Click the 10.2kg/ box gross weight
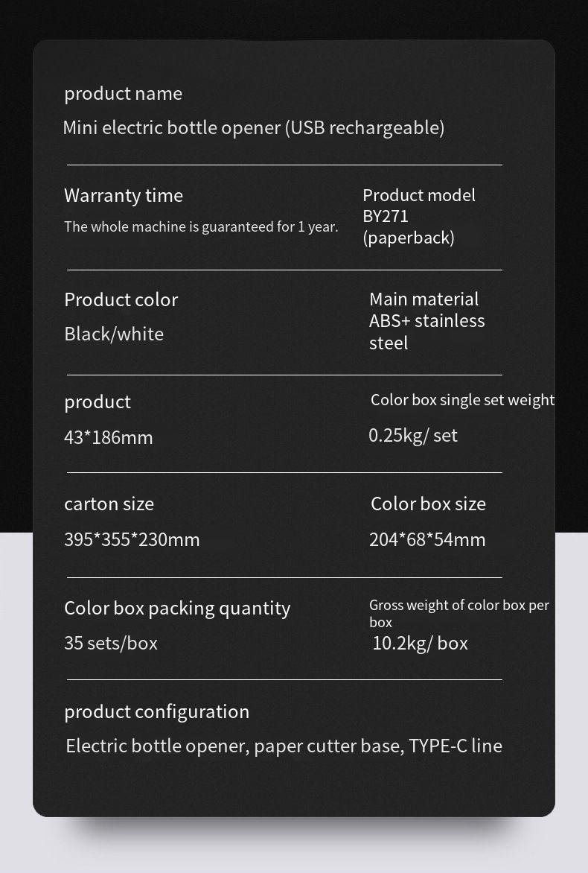The height and width of the screenshot is (873, 588). pos(420,643)
